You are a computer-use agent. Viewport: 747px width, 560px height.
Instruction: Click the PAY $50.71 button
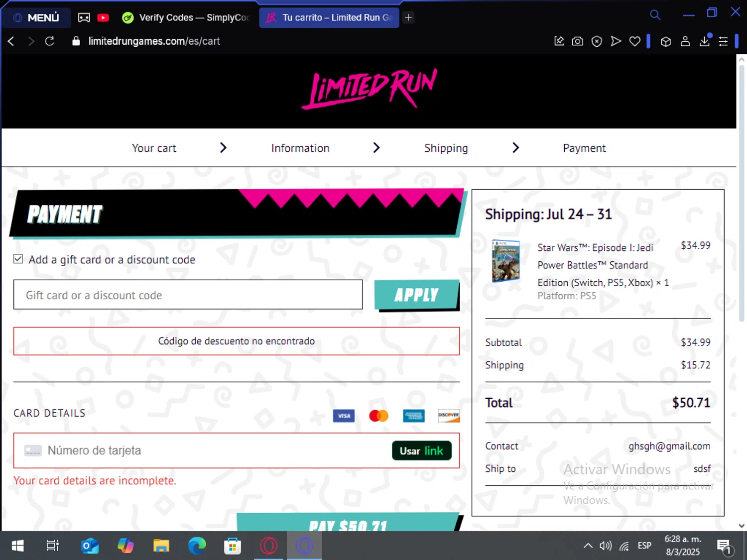click(x=349, y=522)
